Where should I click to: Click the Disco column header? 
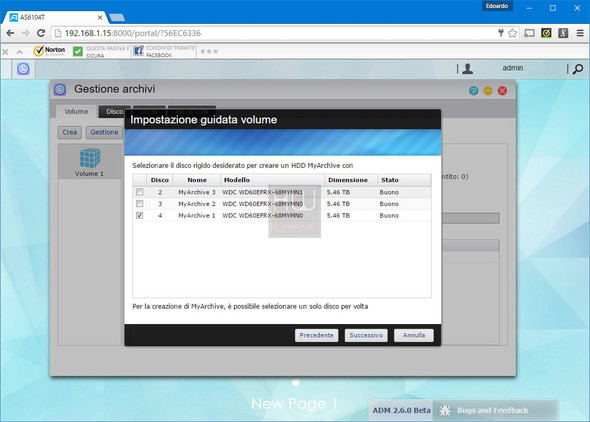click(x=160, y=180)
